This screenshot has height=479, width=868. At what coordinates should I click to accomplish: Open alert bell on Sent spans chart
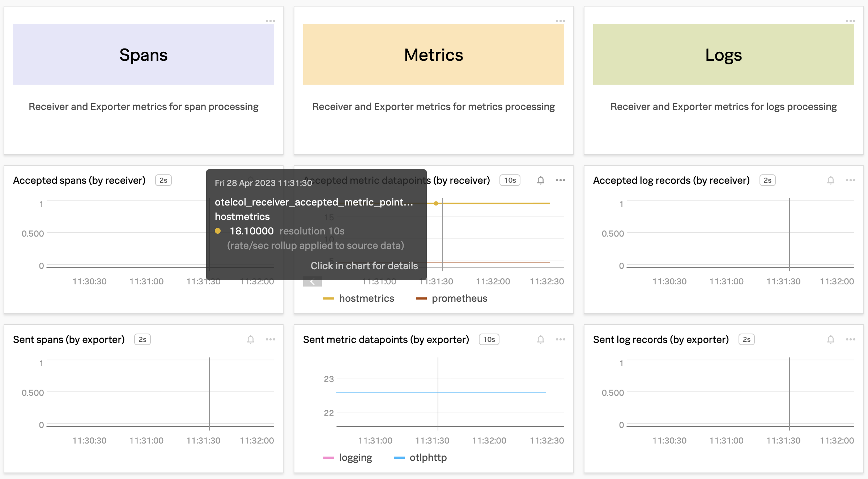coord(250,339)
